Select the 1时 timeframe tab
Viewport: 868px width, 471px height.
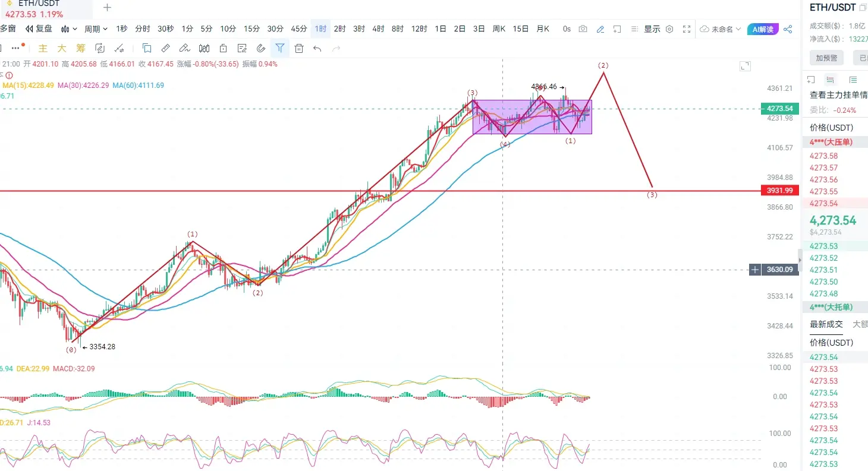pos(320,29)
